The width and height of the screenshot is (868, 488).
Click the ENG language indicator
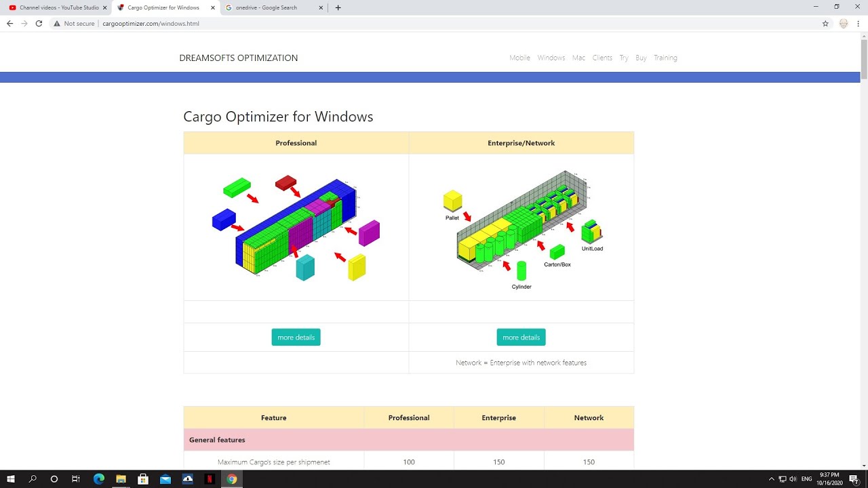click(807, 479)
